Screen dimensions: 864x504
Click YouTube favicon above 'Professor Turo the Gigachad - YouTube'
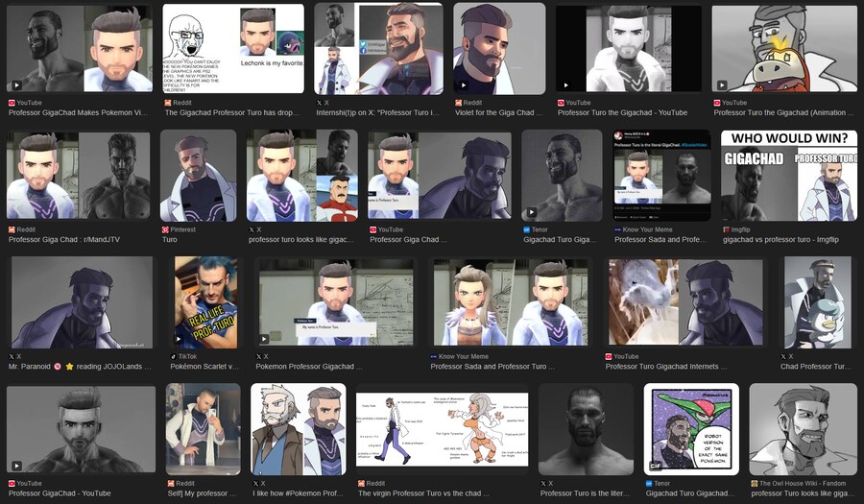(561, 103)
